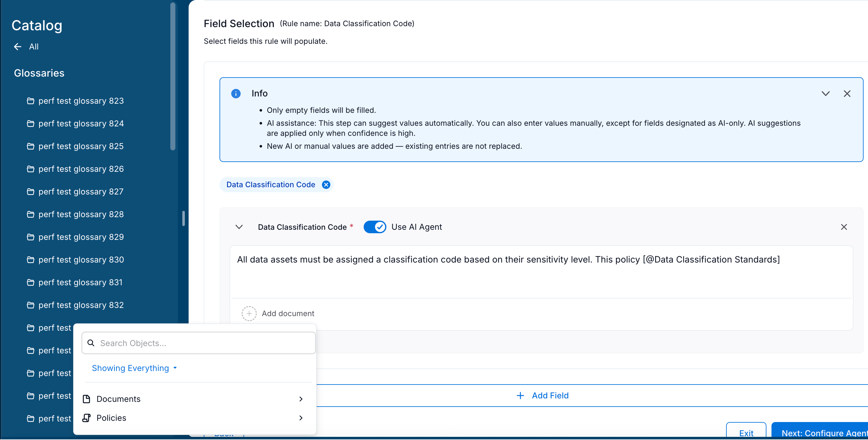Screen dimensions: 868x440
Task: Open the Glossaries section in Catalog
Action: 39,73
